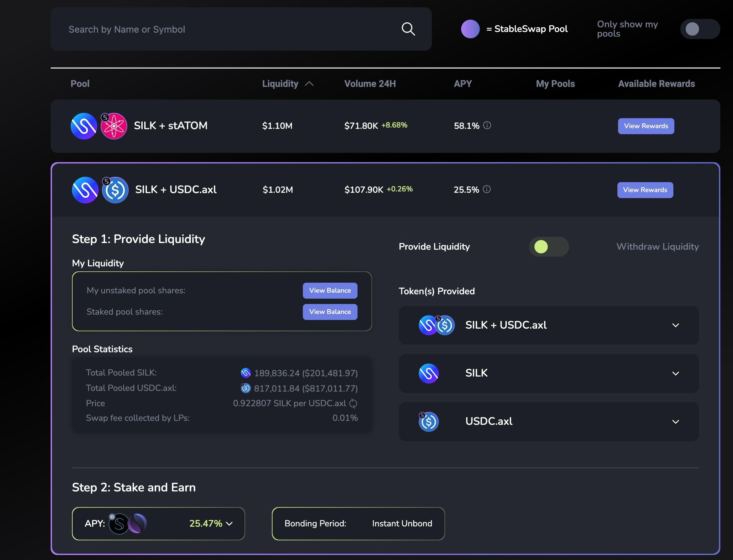This screenshot has height=560, width=733.
Task: Click the USDC.axl icon in pool row
Action: 115,190
